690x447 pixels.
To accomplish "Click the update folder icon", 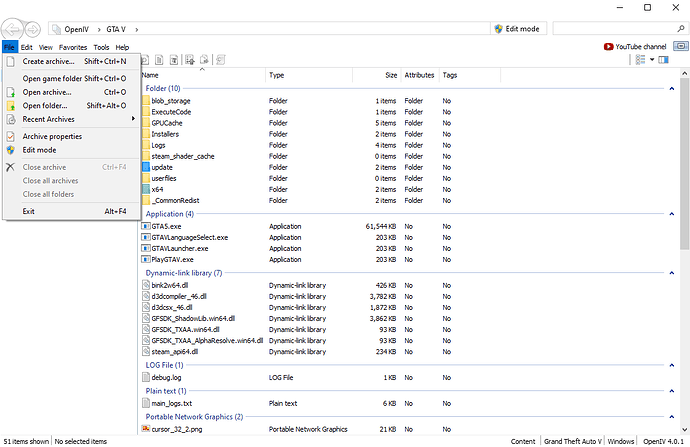I will click(146, 167).
